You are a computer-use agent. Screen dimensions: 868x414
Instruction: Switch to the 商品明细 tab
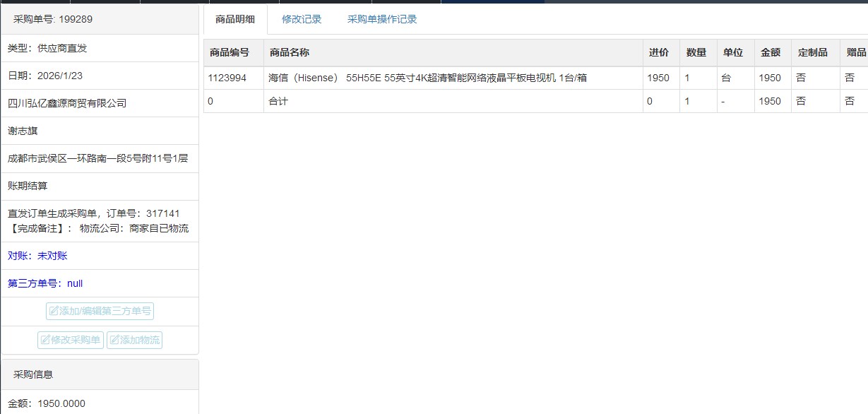click(235, 20)
